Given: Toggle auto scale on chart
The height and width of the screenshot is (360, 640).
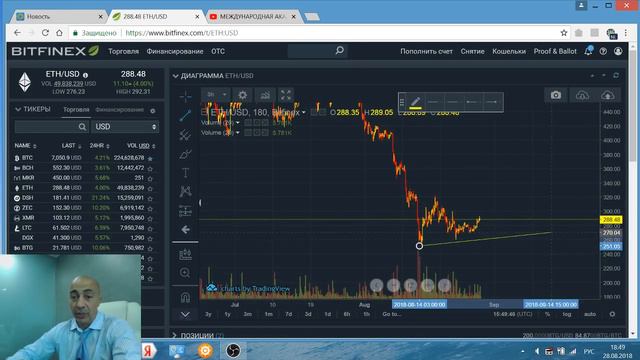Looking at the screenshot, I should pos(590,314).
